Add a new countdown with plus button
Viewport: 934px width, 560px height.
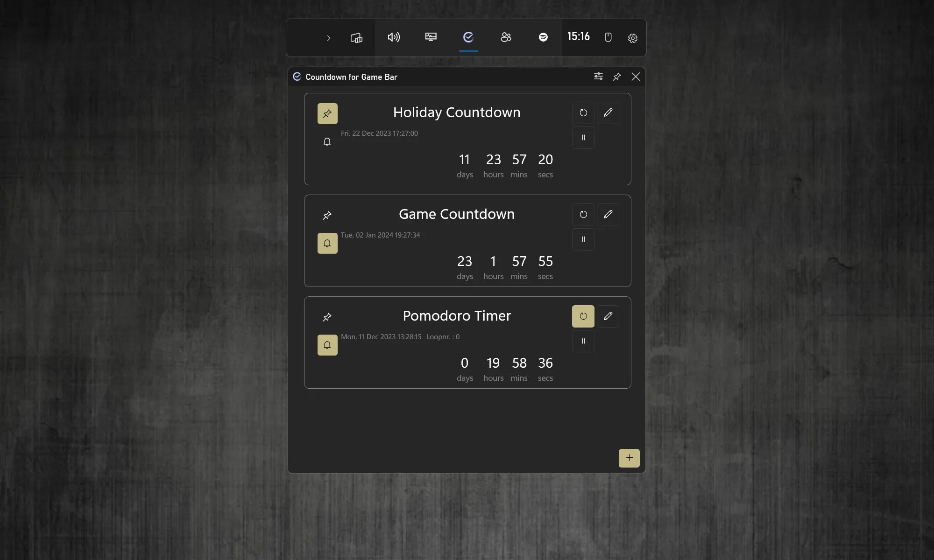tap(629, 458)
